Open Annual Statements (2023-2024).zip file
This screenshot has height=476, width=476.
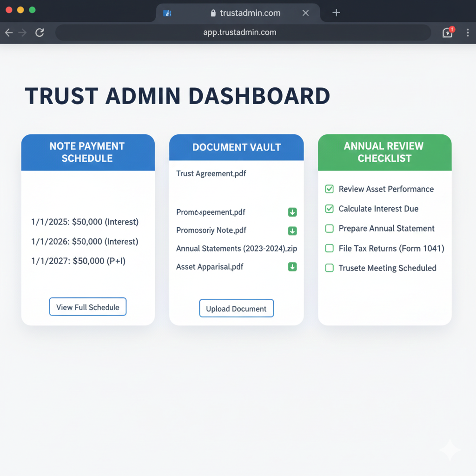pyautogui.click(x=236, y=249)
